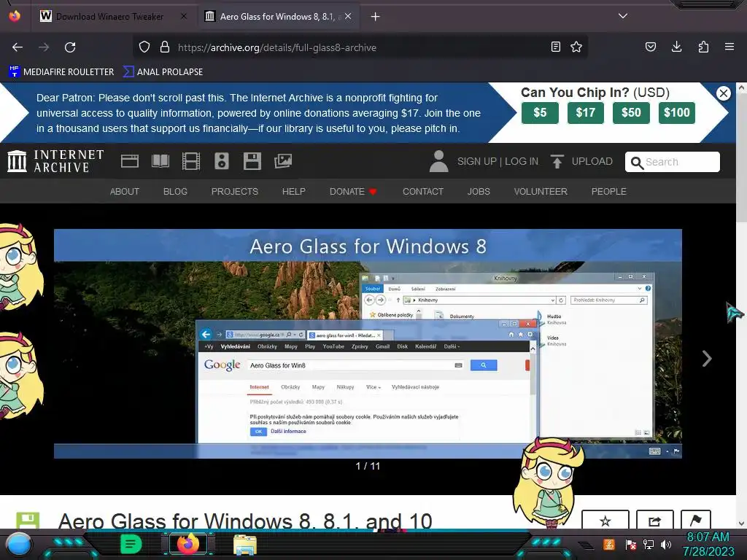Image resolution: width=747 pixels, height=560 pixels.
Task: Click the Aero Glass screenshot image
Action: [368, 344]
